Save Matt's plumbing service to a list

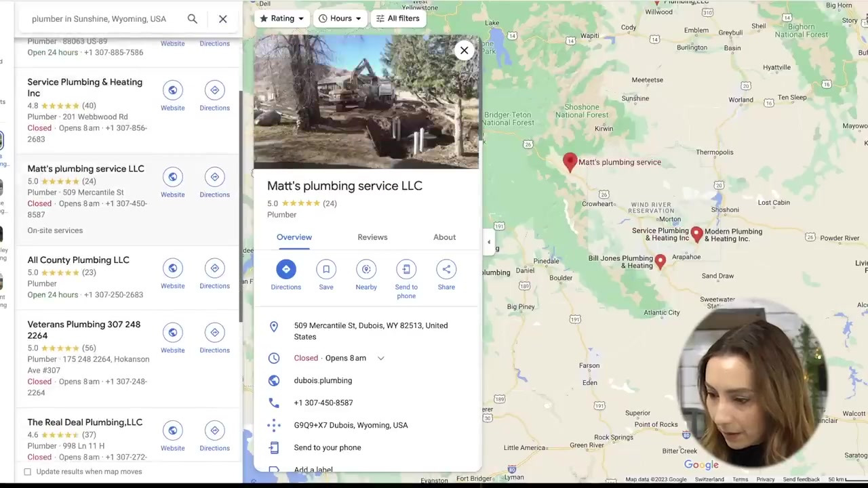pyautogui.click(x=326, y=269)
